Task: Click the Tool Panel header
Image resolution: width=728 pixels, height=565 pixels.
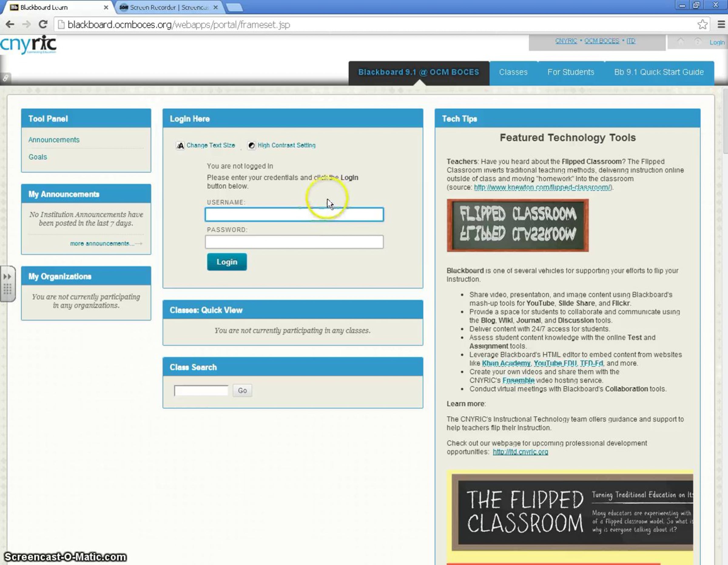Action: (x=86, y=119)
